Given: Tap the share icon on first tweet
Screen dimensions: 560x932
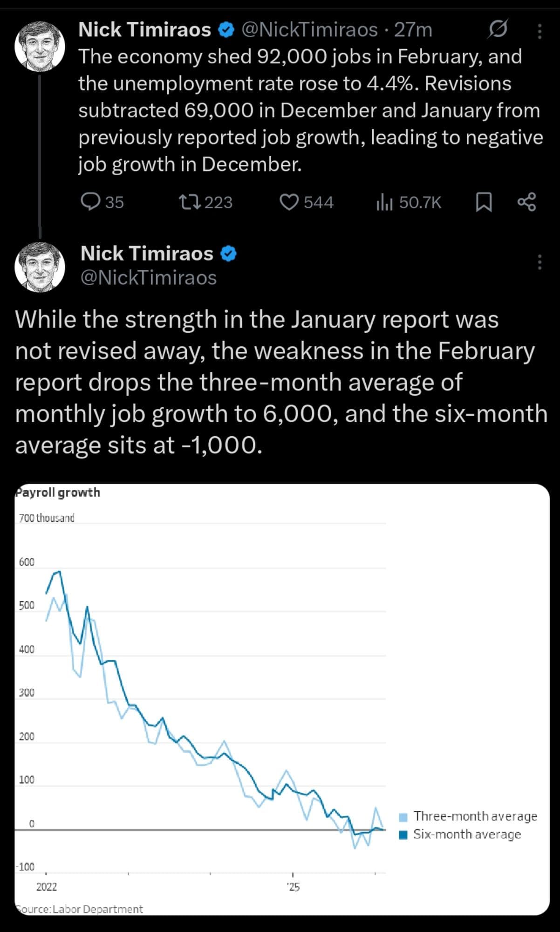Looking at the screenshot, I should coord(527,202).
